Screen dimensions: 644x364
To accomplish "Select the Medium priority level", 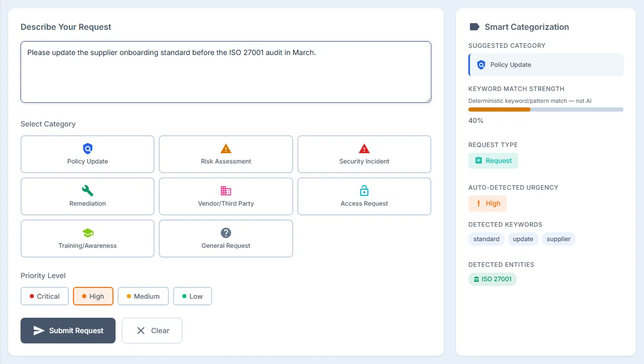I will point(143,296).
